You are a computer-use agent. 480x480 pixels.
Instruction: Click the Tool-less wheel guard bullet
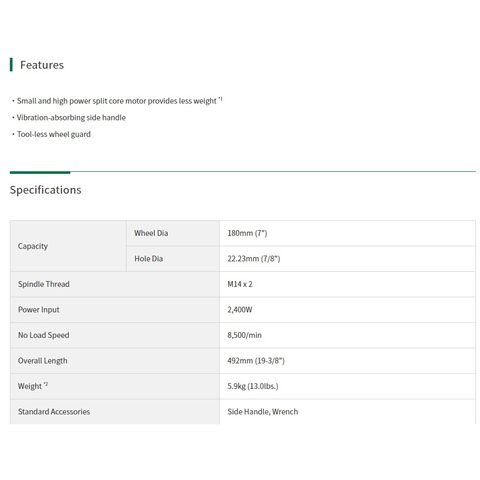(54, 134)
